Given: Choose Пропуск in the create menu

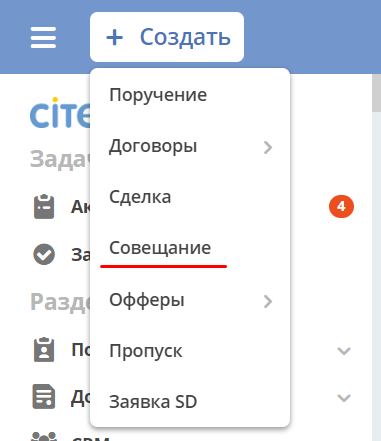Looking at the screenshot, I should point(190,351).
